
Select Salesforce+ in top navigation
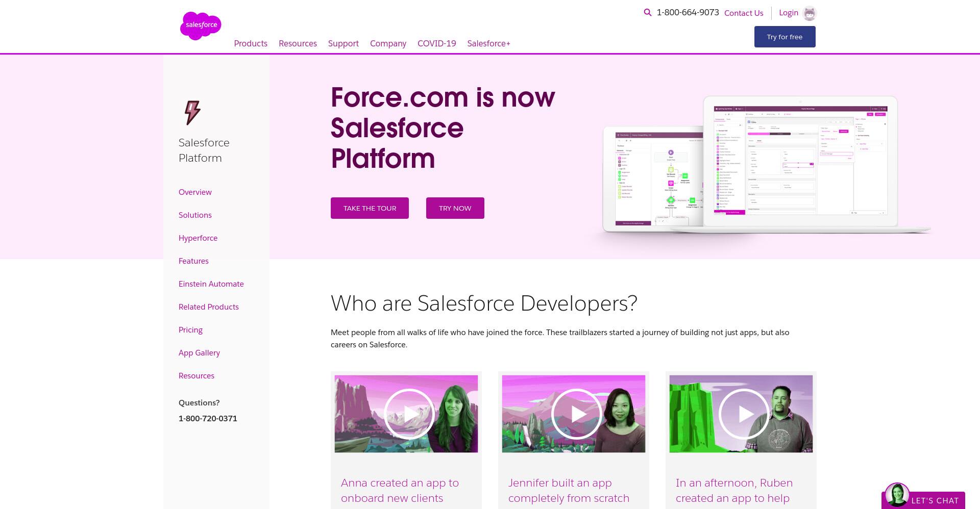point(489,43)
